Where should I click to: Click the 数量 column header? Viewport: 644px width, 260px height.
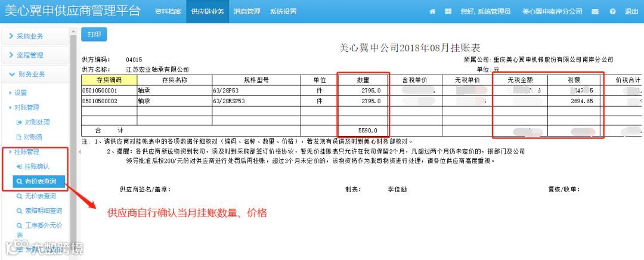(x=363, y=80)
